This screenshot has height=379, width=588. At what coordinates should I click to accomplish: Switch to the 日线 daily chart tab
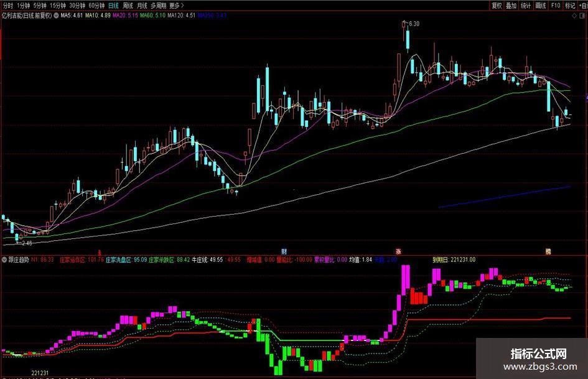113,5
